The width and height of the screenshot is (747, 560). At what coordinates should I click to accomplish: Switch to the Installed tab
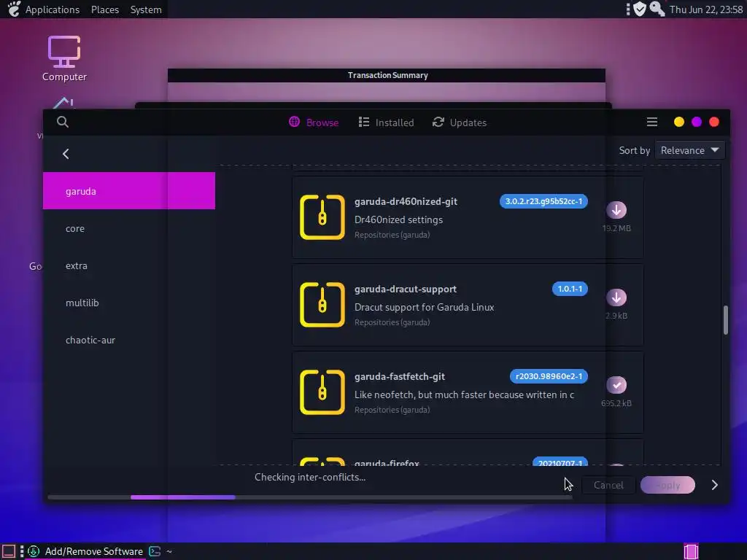pos(386,122)
